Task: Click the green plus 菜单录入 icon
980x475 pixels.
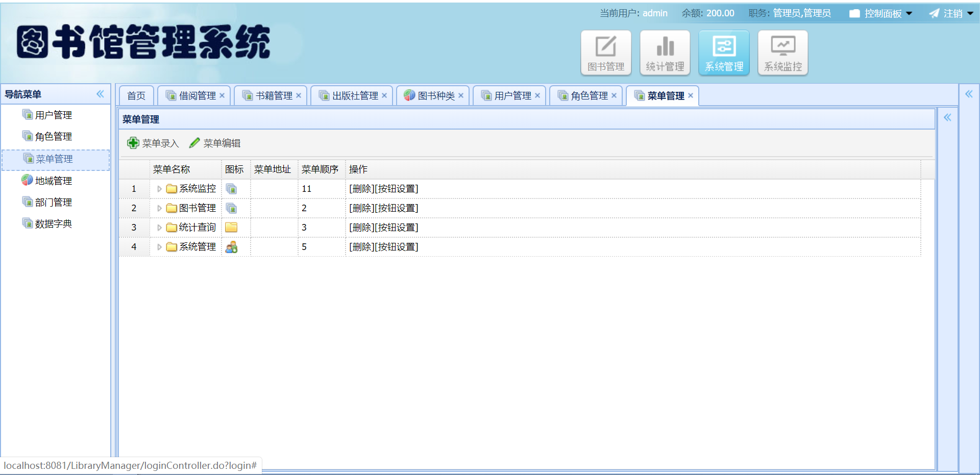Action: point(133,143)
